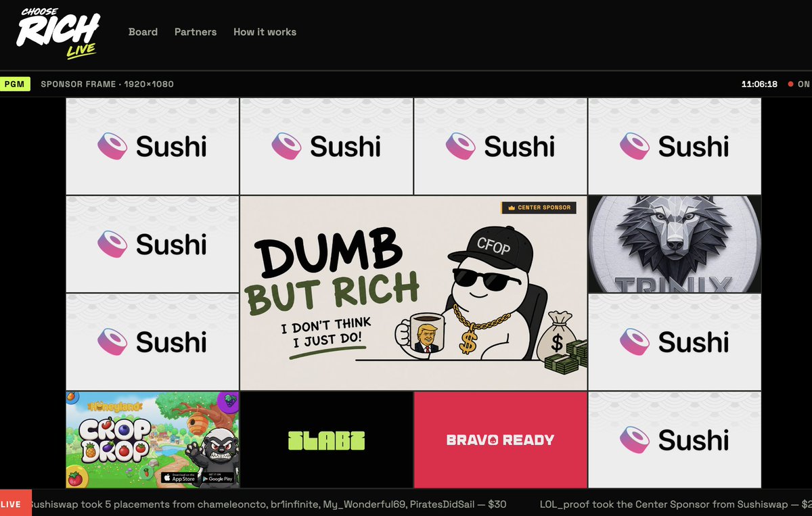Click the Choose Rich Live logo
The image size is (812, 516).
click(x=59, y=33)
